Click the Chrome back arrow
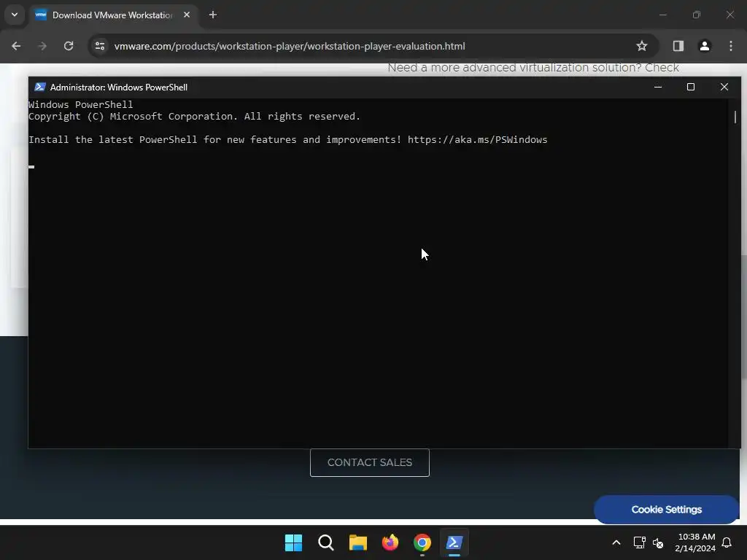This screenshot has height=560, width=747. point(16,46)
